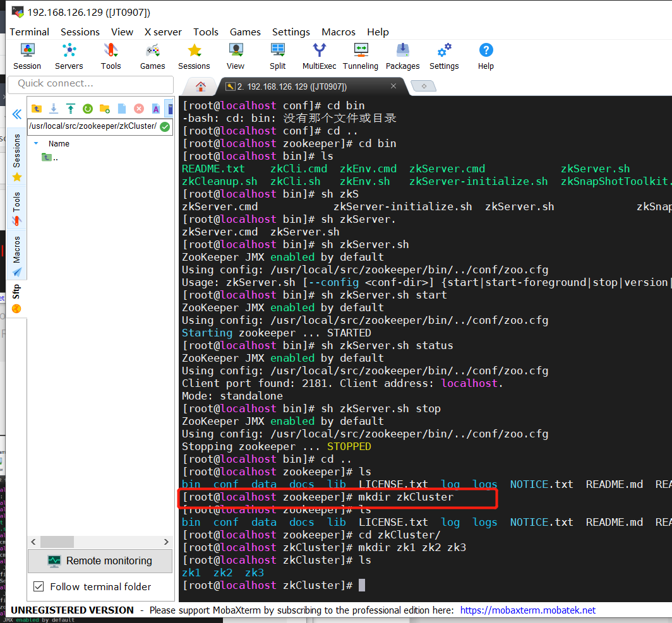Click the SFTP horizontal scrollbar left arrow
This screenshot has width=672, height=623.
pyautogui.click(x=33, y=542)
